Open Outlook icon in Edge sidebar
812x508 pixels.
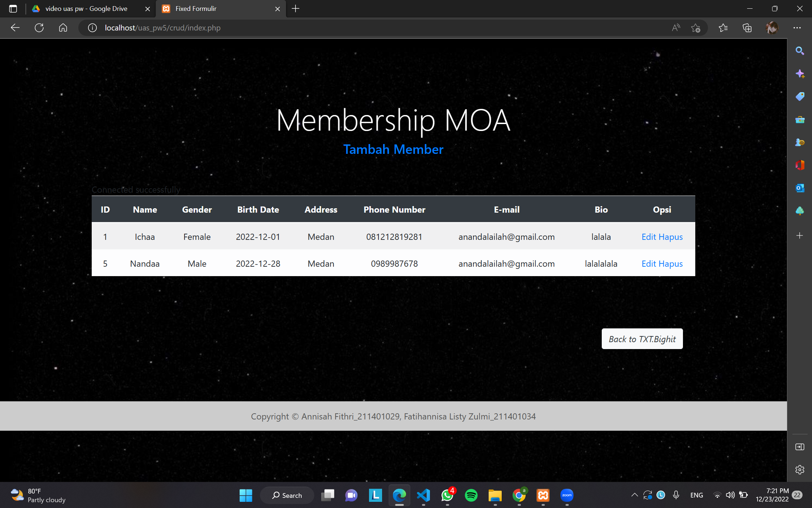point(800,188)
